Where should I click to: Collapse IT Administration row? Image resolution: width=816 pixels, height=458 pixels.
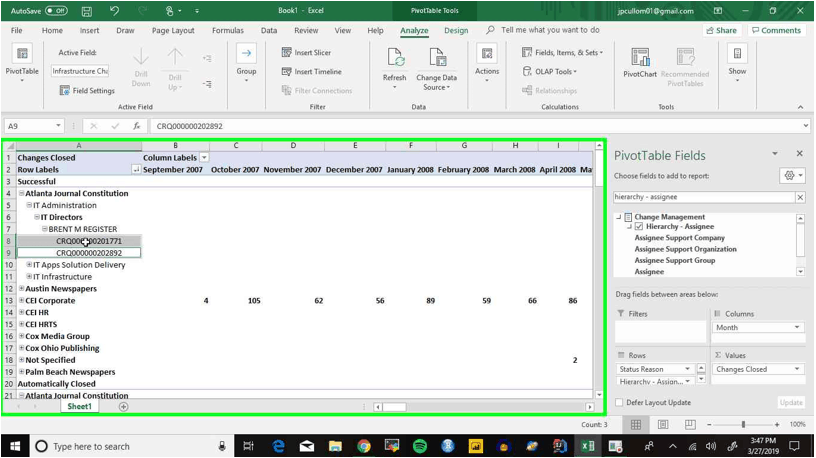pos(29,205)
